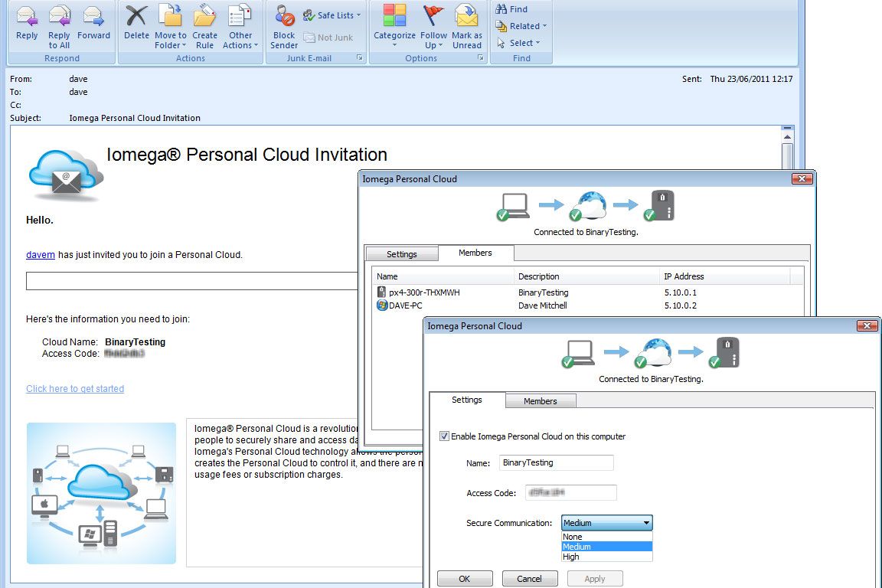Click the storage device icon beside px4-300r-THXMWH
Viewport: 882px width, 588px height.
click(381, 292)
